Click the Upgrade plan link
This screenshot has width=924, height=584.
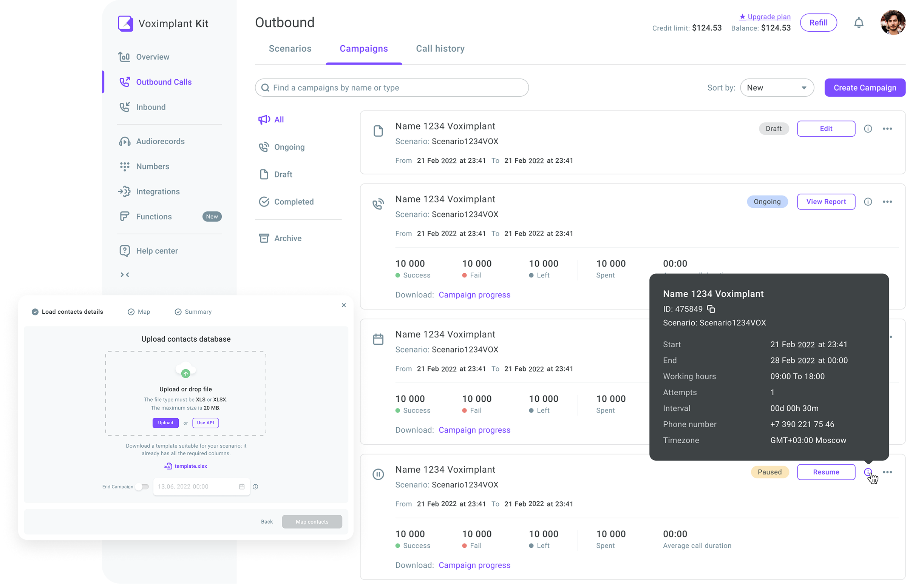[765, 17]
